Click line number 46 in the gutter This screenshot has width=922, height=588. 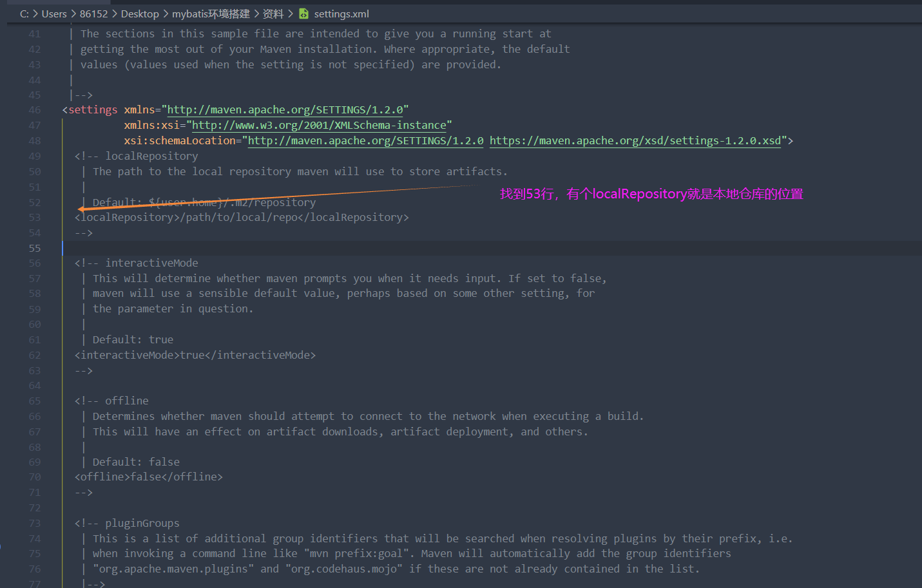35,110
